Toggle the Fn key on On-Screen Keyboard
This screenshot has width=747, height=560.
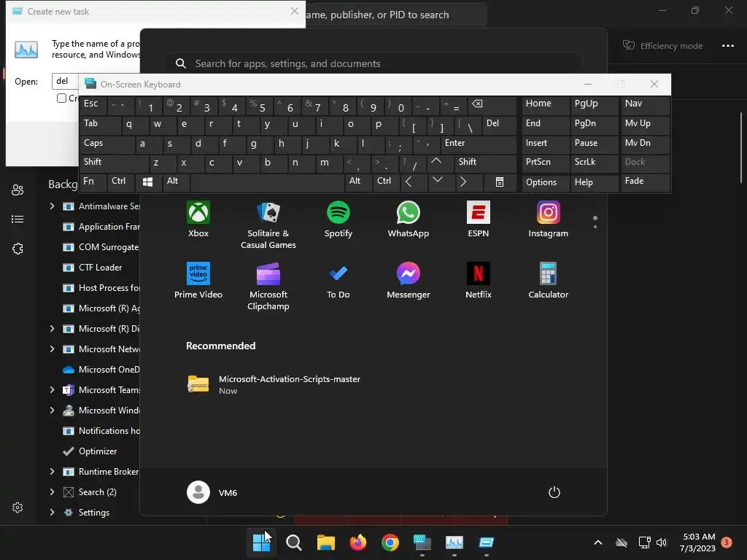click(x=93, y=182)
